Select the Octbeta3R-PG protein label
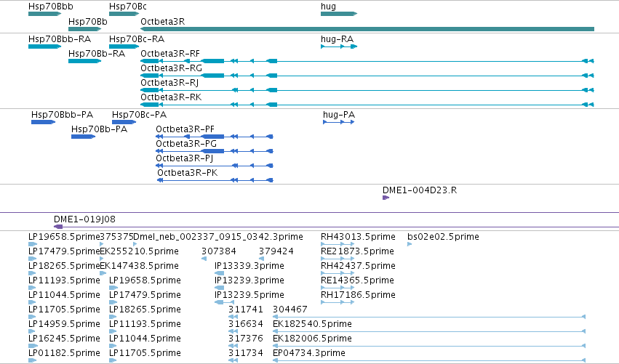Image resolution: width=619 pixels, height=364 pixels. click(x=186, y=144)
